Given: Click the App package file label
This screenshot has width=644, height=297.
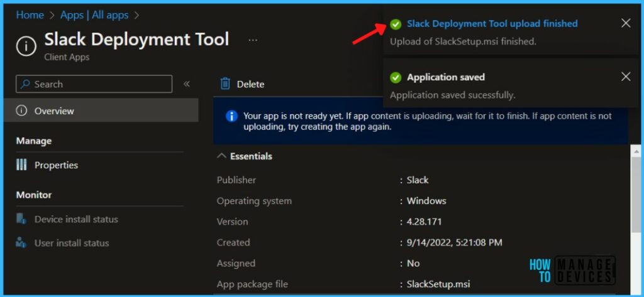Looking at the screenshot, I should 252,284.
